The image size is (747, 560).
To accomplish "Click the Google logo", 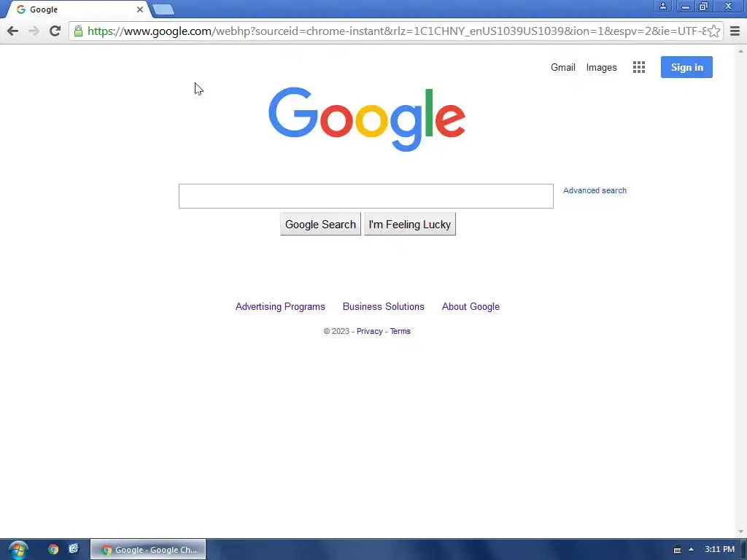I will [367, 119].
